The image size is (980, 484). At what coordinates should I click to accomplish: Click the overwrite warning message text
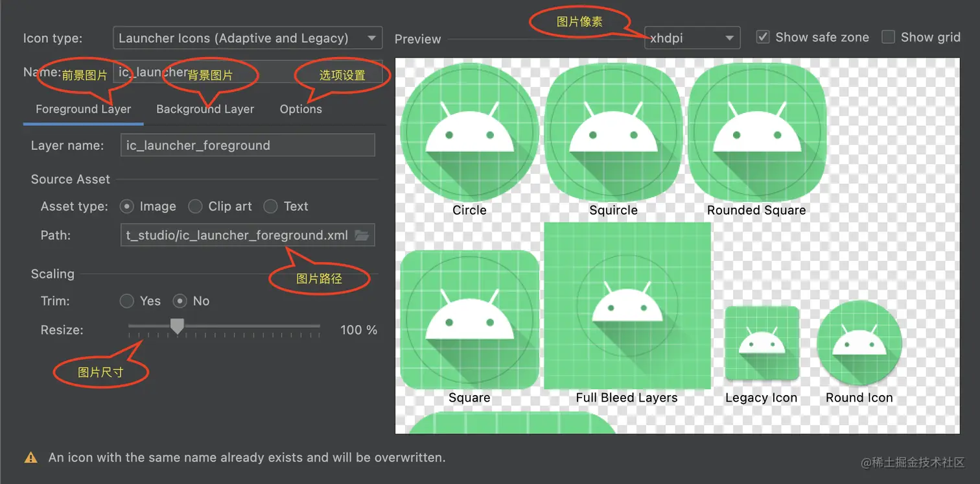(x=247, y=457)
